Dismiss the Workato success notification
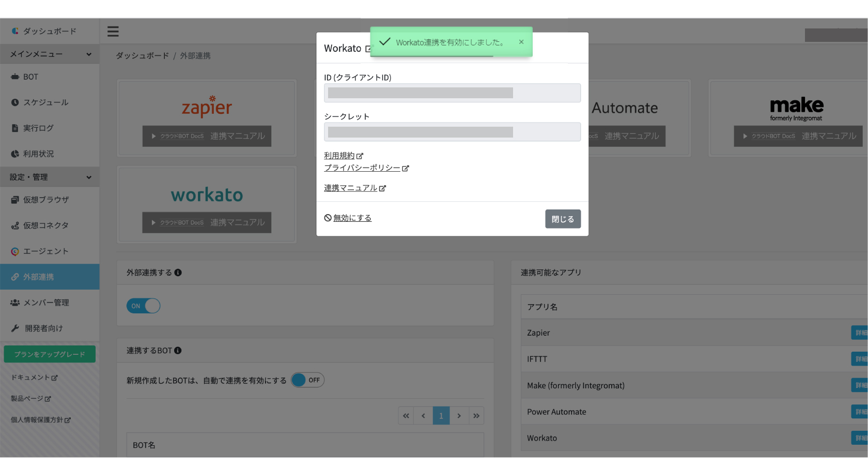The width and height of the screenshot is (868, 468). [521, 42]
